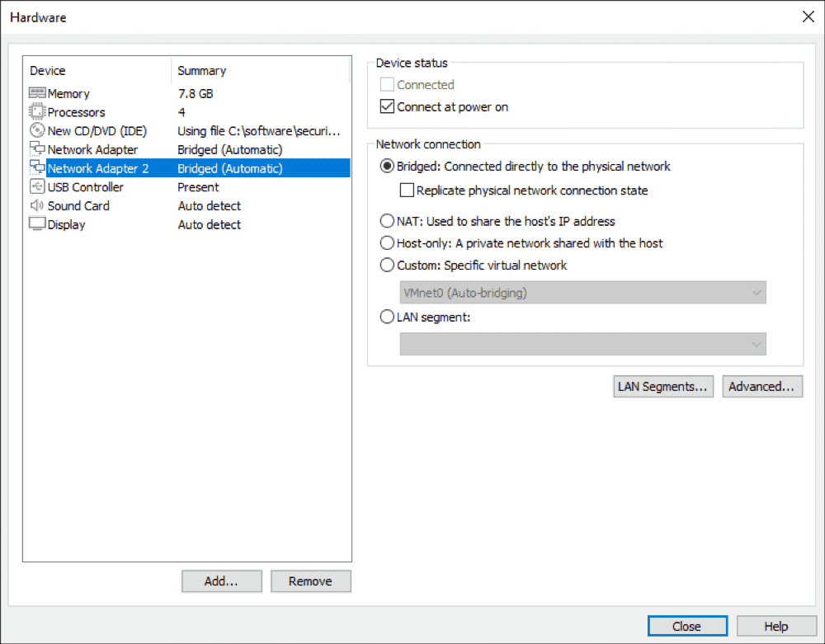The height and width of the screenshot is (644, 825).
Task: Click the Remove button
Action: click(x=310, y=581)
